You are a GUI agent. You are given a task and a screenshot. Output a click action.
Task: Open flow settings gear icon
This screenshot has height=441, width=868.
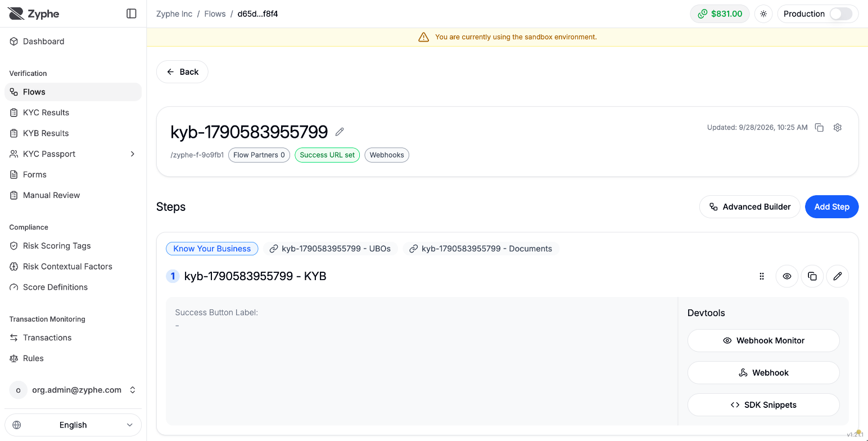pyautogui.click(x=838, y=128)
